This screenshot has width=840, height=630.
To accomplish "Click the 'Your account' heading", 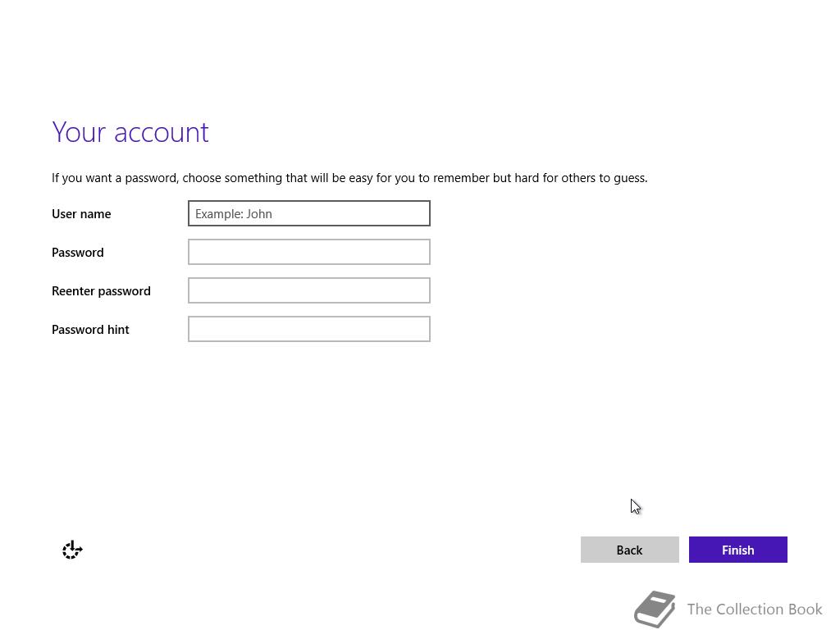I will pyautogui.click(x=130, y=132).
